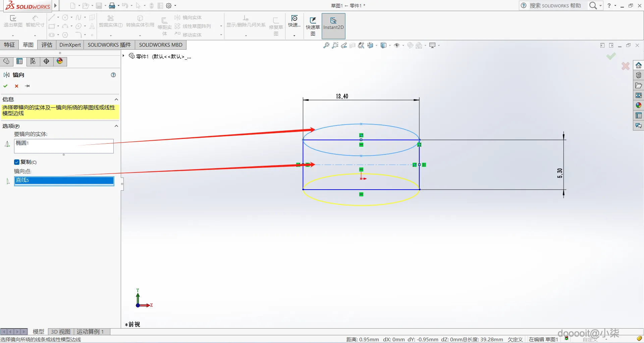The width and height of the screenshot is (644, 343).
Task: Switch to the 特征 tab
Action: coord(9,45)
